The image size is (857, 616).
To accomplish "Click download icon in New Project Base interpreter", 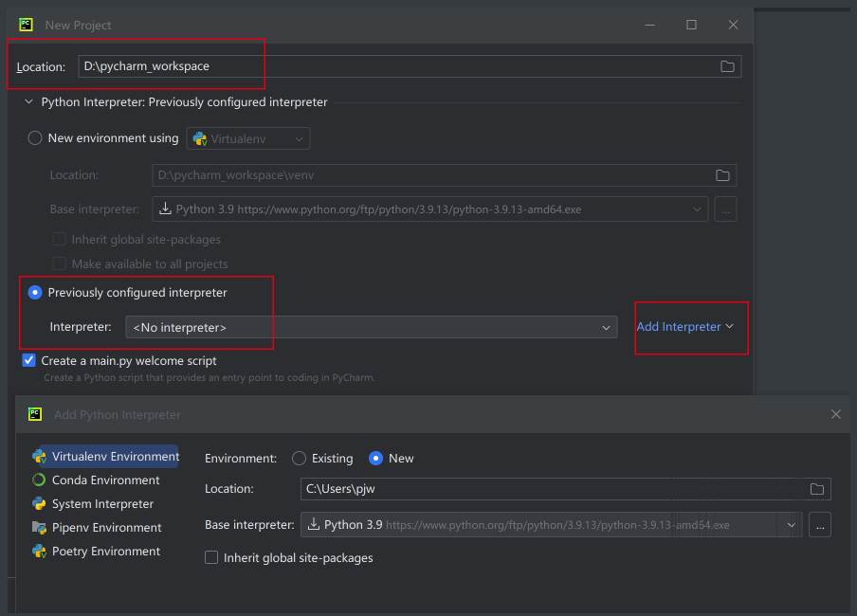I will point(165,208).
